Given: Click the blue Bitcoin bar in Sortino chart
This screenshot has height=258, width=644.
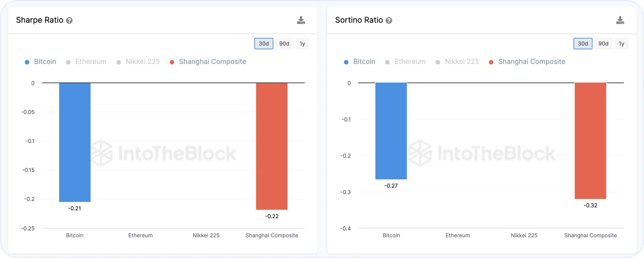Looking at the screenshot, I should click(x=391, y=131).
